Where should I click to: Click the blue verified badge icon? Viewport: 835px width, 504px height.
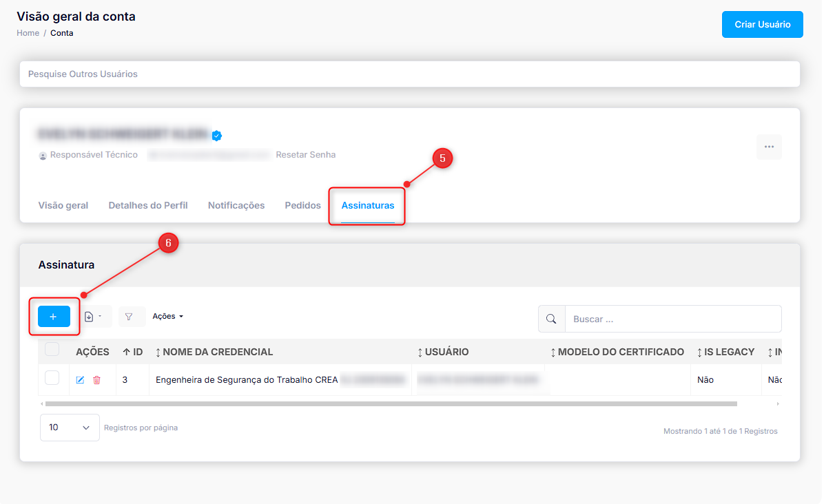(217, 136)
